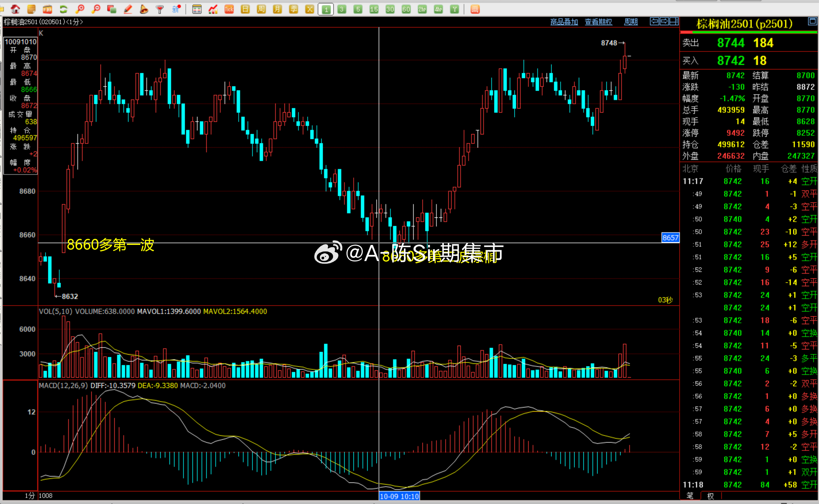Switch to the 权 tab
Viewport: 819px width, 504px height.
711,496
